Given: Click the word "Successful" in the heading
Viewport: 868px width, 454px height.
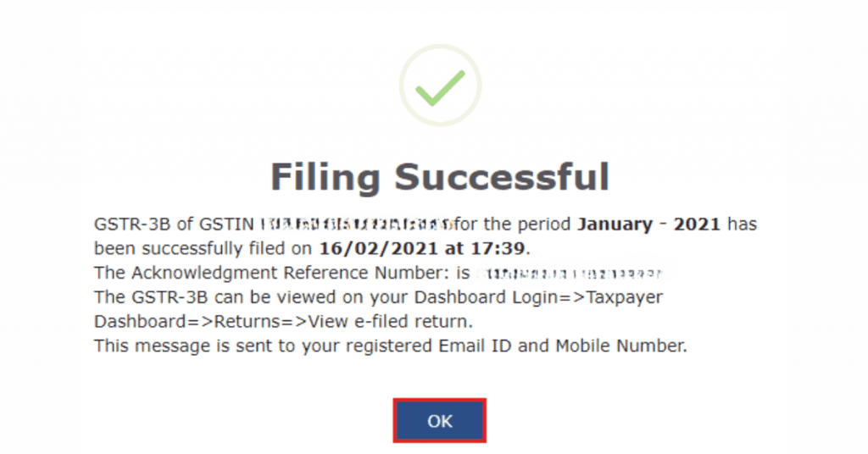Looking at the screenshot, I should [503, 177].
